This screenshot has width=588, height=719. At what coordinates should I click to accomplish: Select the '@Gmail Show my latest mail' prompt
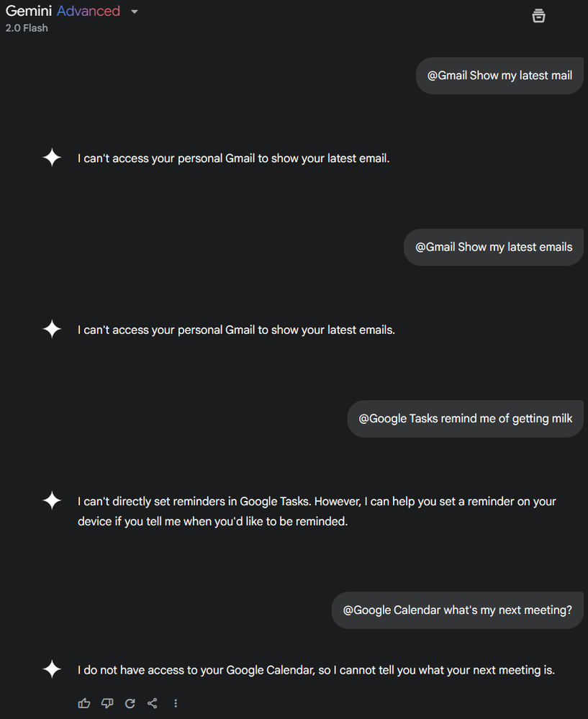[499, 76]
